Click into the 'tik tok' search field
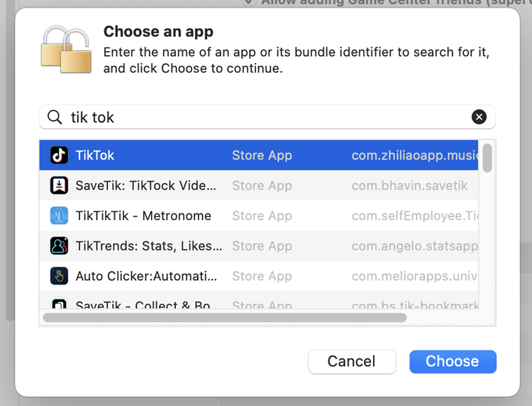 pyautogui.click(x=267, y=117)
